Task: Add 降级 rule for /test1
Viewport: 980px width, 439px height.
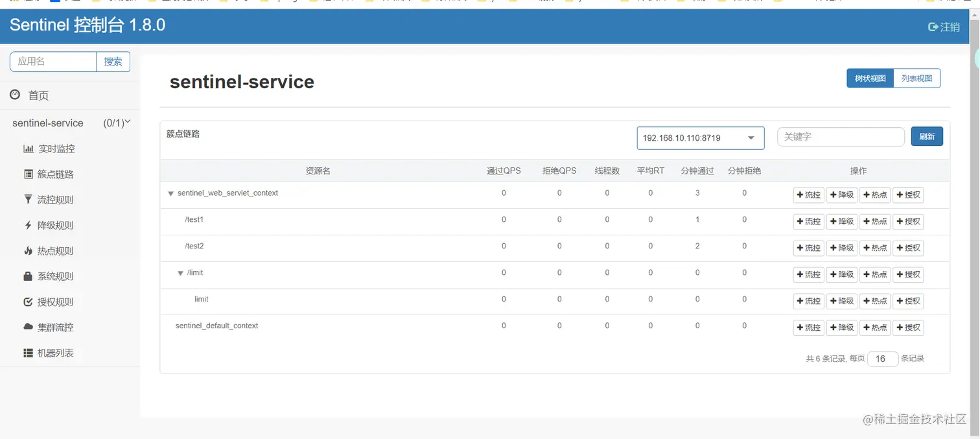Action: click(x=843, y=222)
